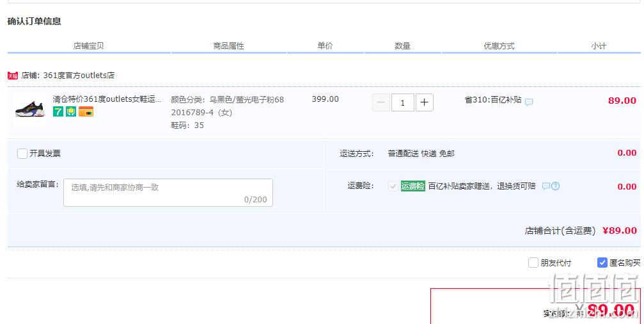Open the 361度官方outlets店 store link
Image resolution: width=644 pixels, height=324 pixels.
(x=79, y=76)
